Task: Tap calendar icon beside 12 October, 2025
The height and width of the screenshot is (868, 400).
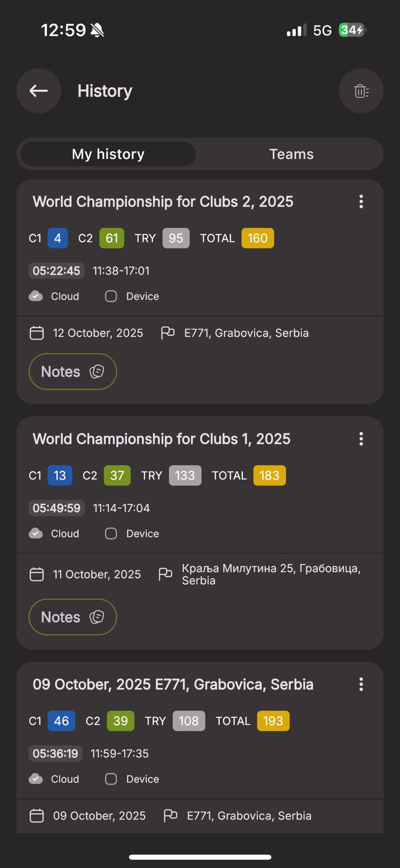Action: [36, 333]
